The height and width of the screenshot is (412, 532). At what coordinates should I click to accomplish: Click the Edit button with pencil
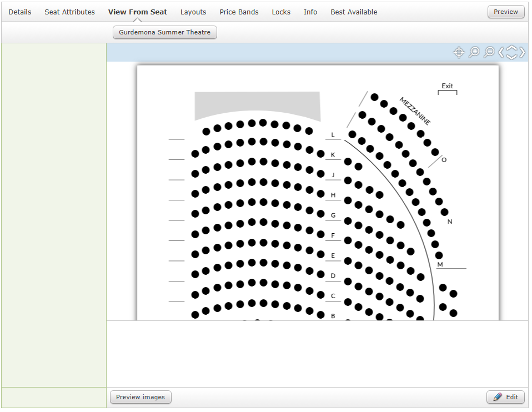505,396
